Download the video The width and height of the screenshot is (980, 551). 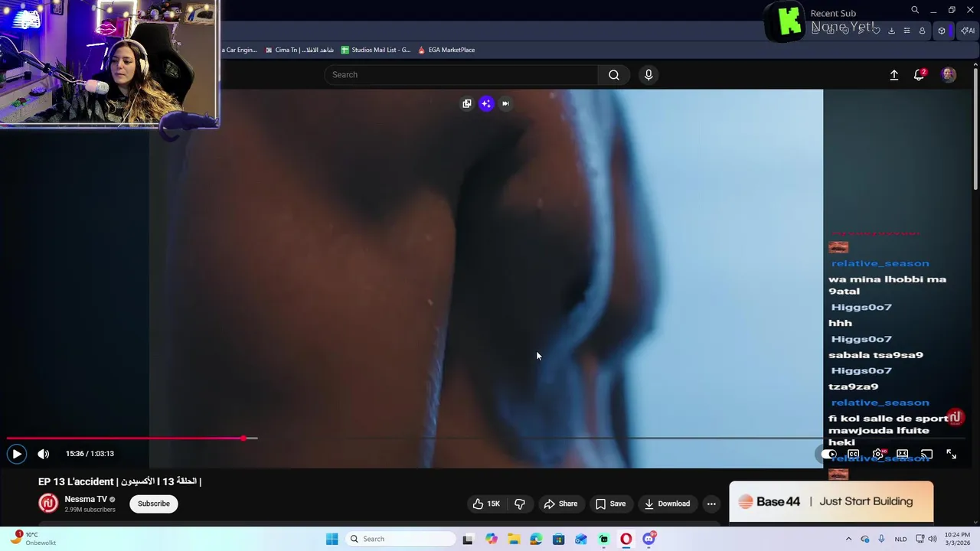[668, 504]
